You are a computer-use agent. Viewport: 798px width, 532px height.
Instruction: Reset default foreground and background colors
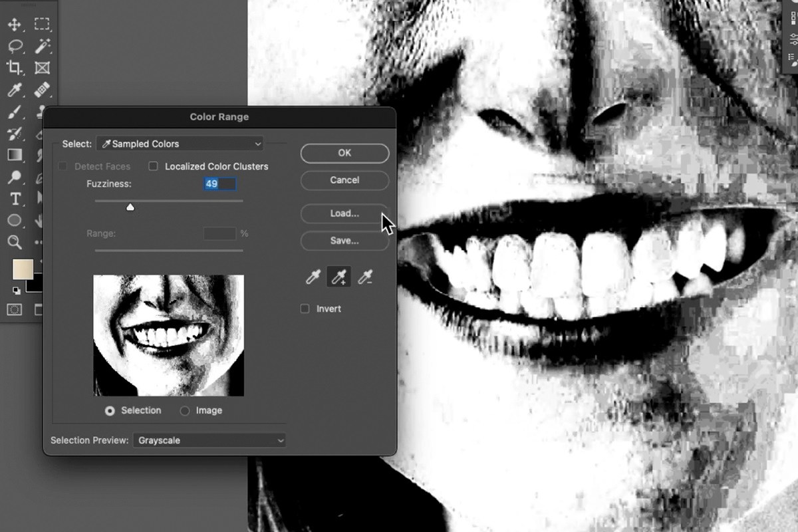click(16, 290)
